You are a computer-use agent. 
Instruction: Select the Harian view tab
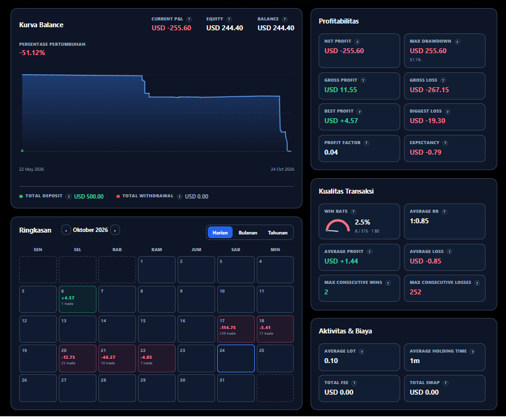220,233
